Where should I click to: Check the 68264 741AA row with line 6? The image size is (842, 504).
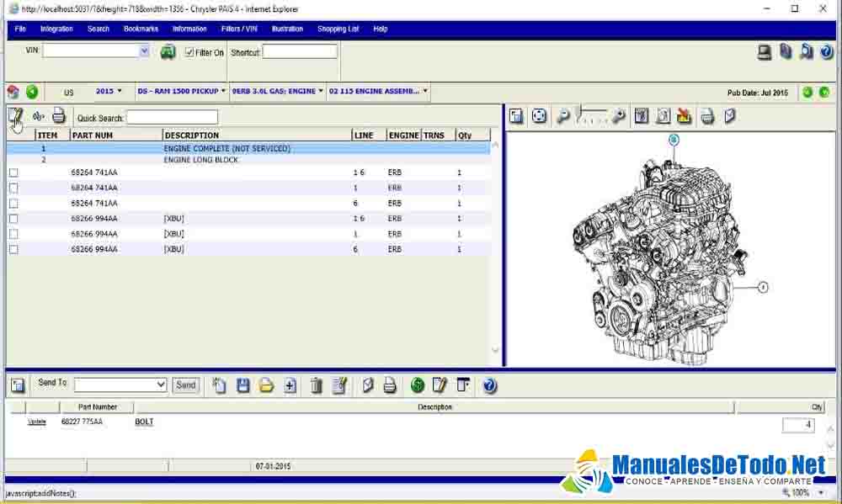point(13,204)
